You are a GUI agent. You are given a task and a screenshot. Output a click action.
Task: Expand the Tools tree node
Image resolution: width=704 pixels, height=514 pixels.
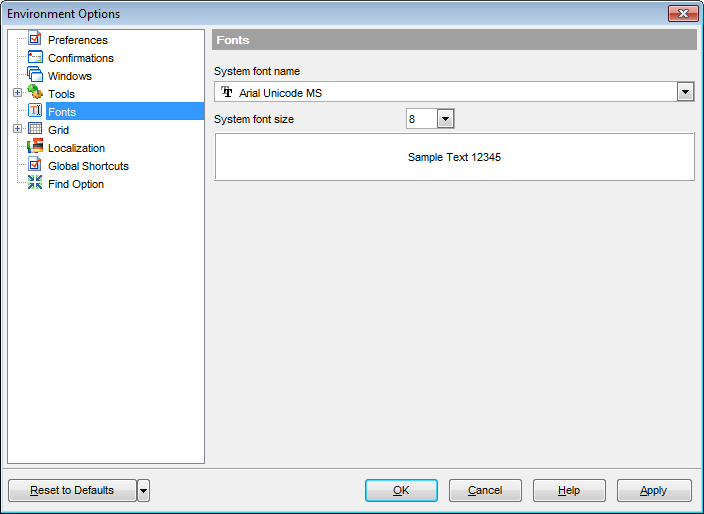coord(17,94)
